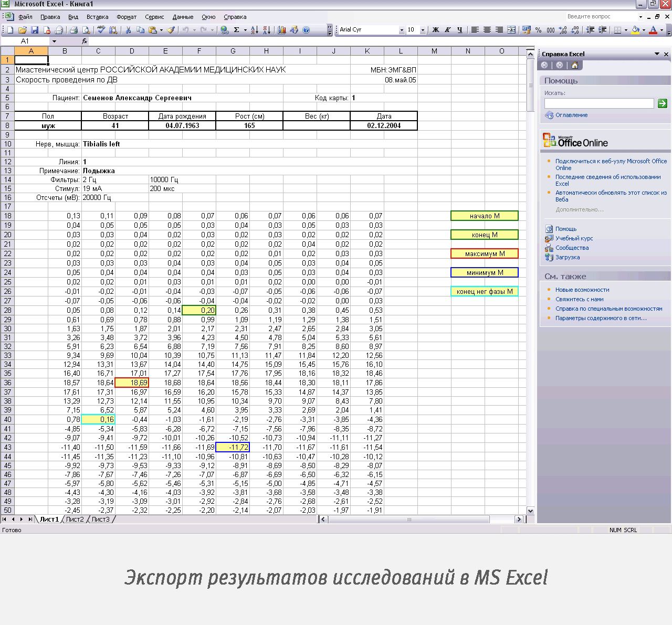Apply the currency number format
The width and height of the screenshot is (672, 625).
point(527,30)
